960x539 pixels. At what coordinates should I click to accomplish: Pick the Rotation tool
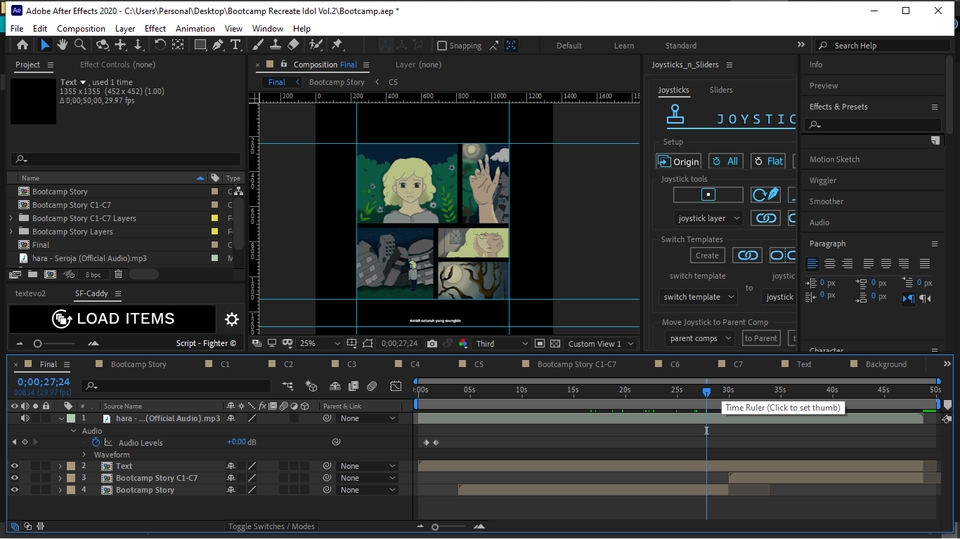pyautogui.click(x=159, y=45)
